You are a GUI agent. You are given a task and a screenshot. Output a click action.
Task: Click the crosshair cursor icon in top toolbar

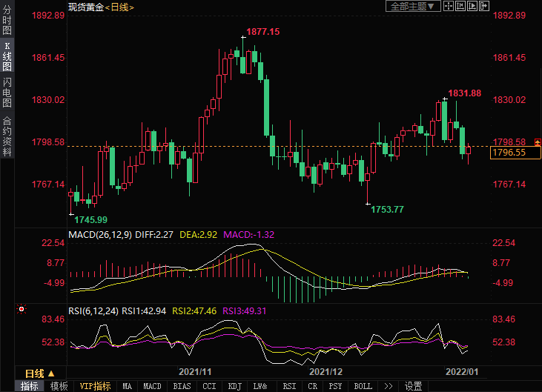(449, 6)
